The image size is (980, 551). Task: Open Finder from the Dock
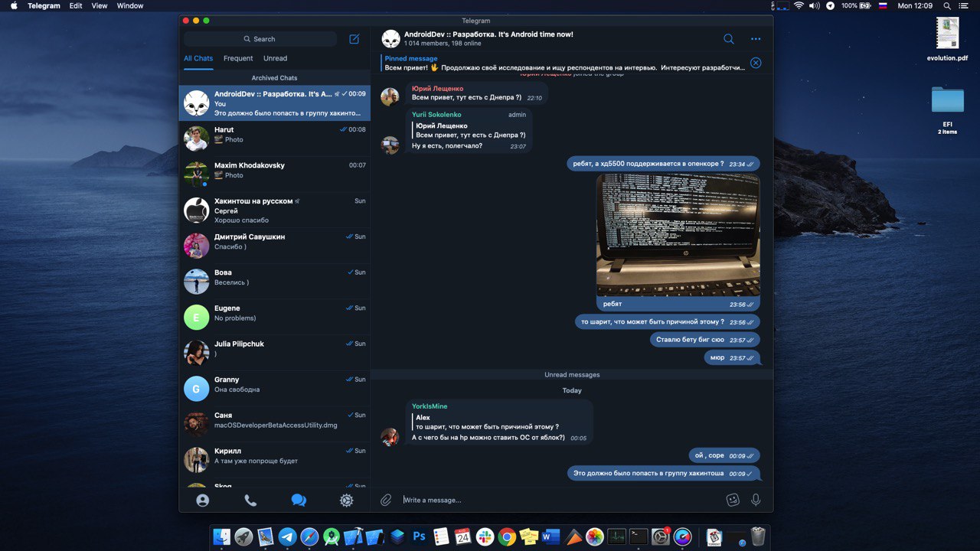(x=222, y=537)
